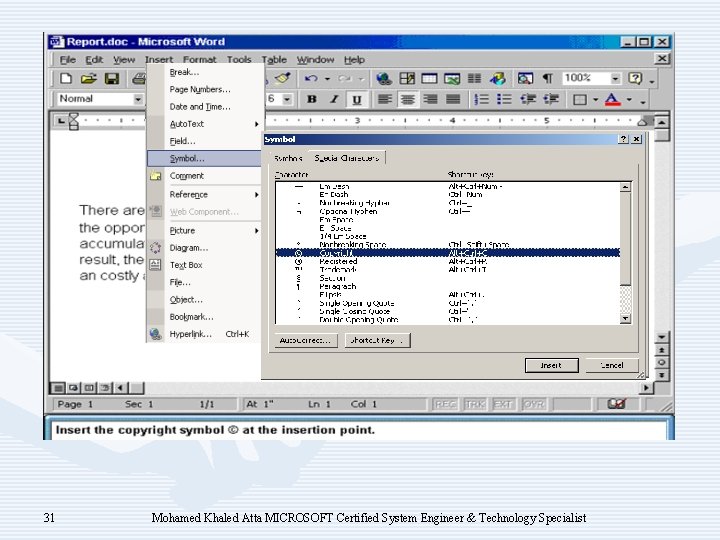Viewport: 720px width, 540px height.
Task: Open the Border style dropdown arrow
Action: point(596,99)
